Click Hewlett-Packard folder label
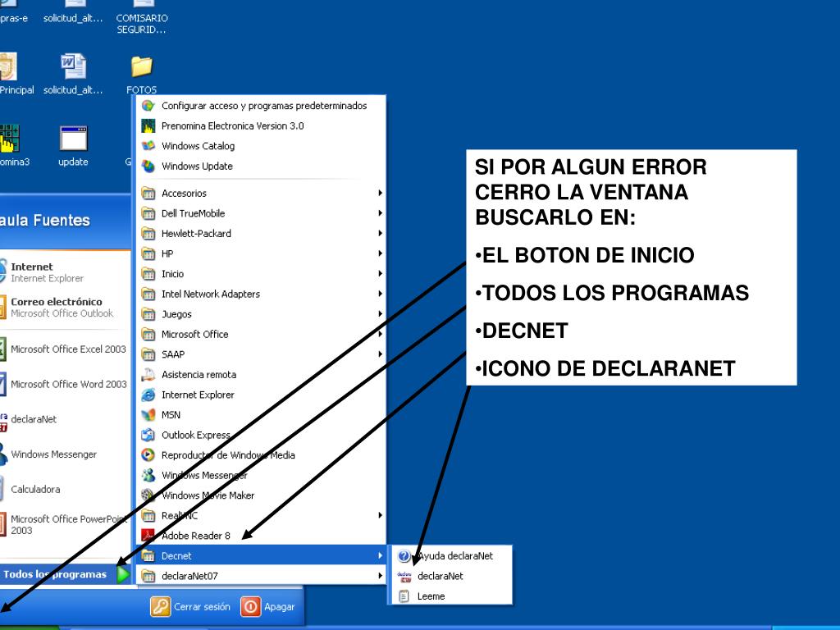The image size is (840, 630). pyautogui.click(x=196, y=234)
